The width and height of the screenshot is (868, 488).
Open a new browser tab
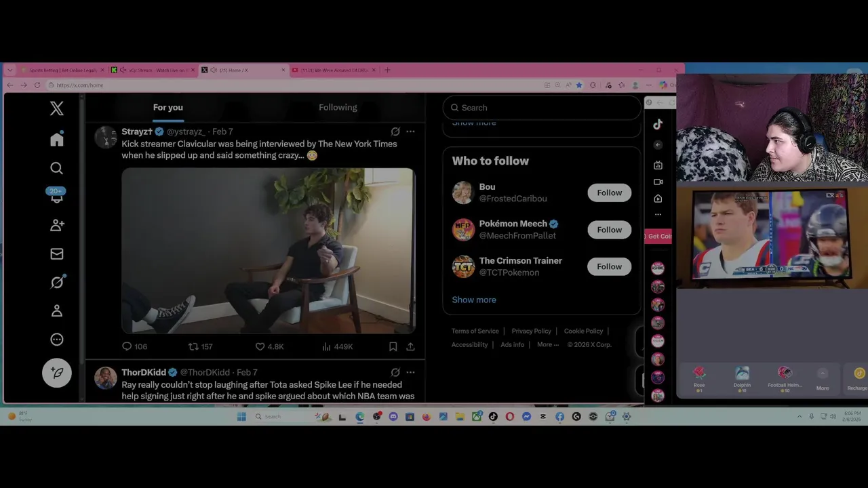(387, 70)
